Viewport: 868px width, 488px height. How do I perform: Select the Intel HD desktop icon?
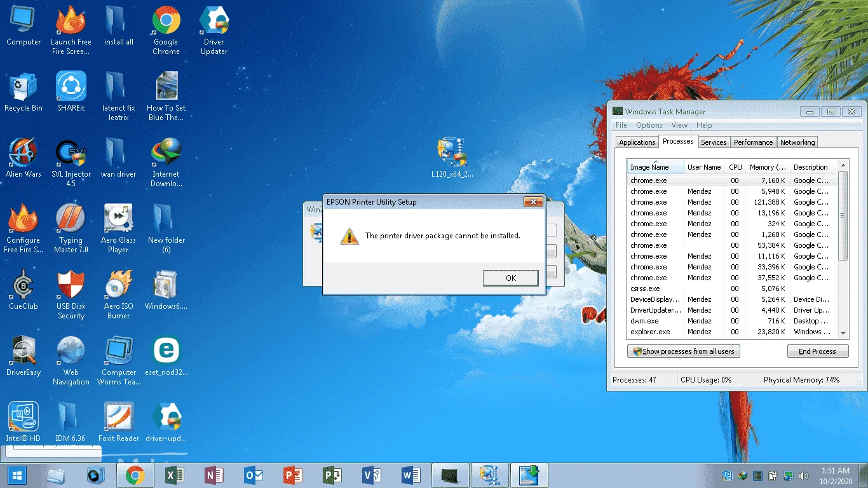pos(24,423)
